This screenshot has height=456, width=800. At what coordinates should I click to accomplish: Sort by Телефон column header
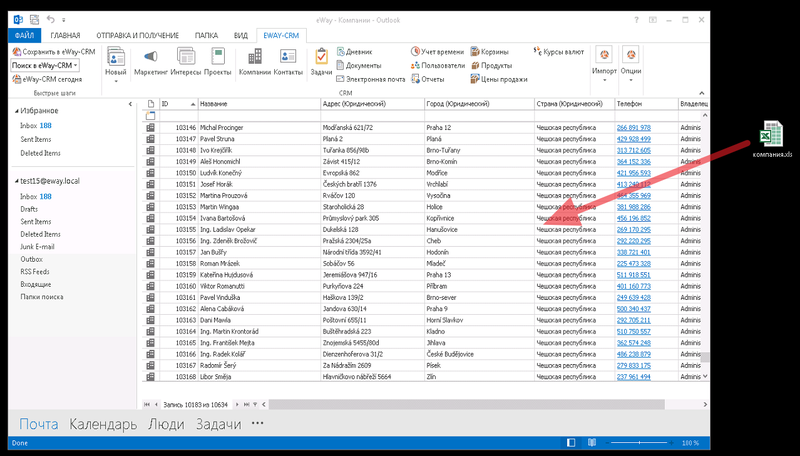[x=646, y=104]
